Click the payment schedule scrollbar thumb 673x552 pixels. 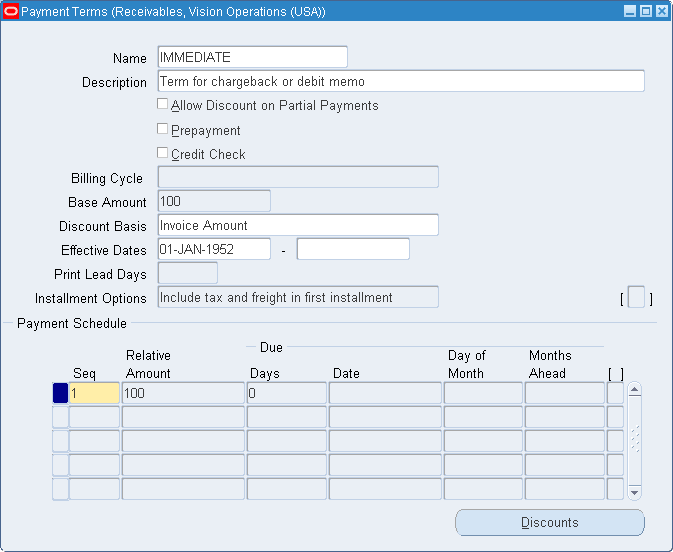pos(634,440)
